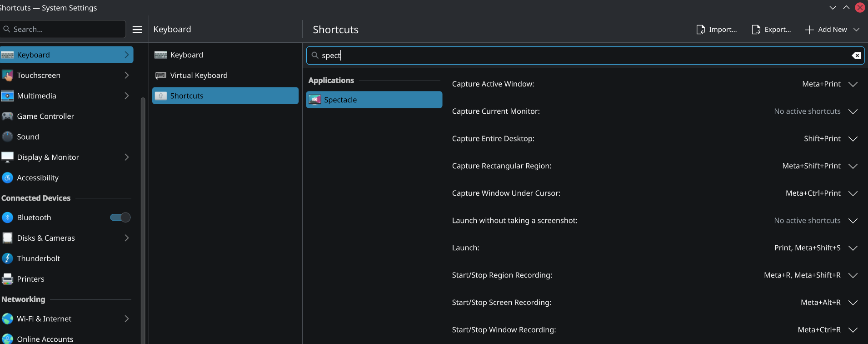The image size is (868, 344).
Task: Expand Capture Active Window shortcut details
Action: (853, 84)
